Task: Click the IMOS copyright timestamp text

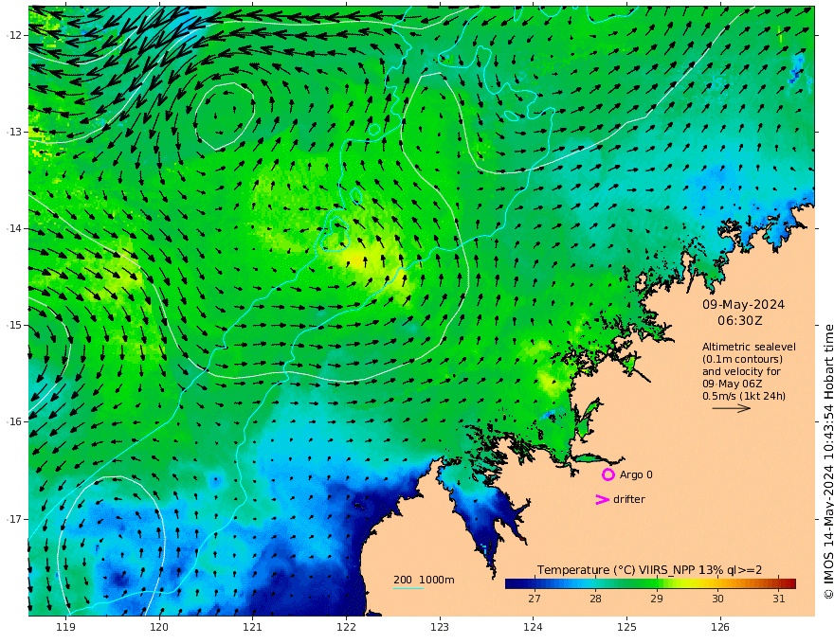Action: coord(828,462)
